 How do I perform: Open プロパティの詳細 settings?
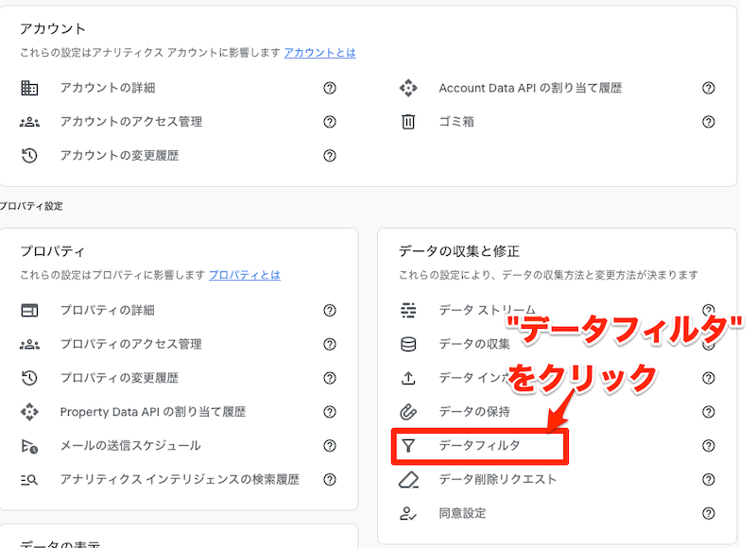click(107, 310)
